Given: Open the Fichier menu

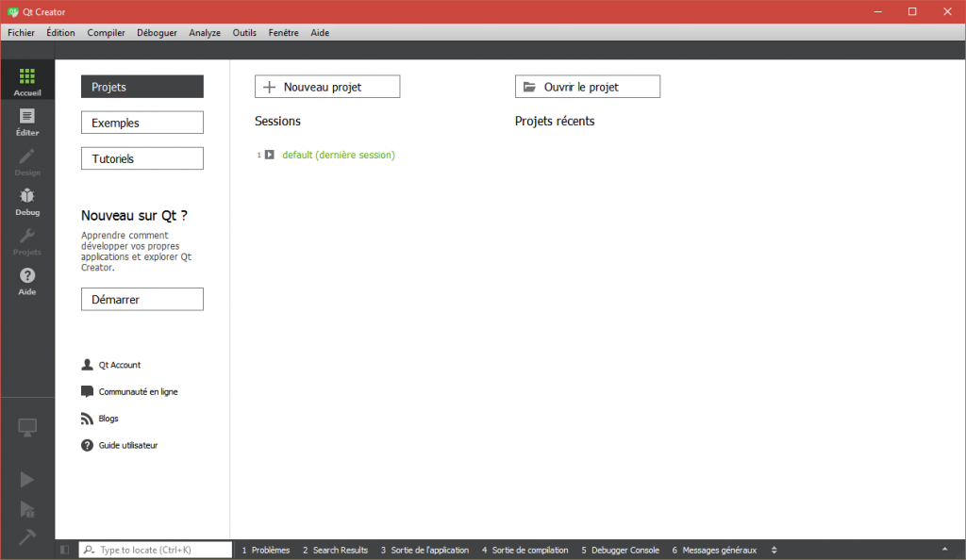Looking at the screenshot, I should click(x=21, y=33).
